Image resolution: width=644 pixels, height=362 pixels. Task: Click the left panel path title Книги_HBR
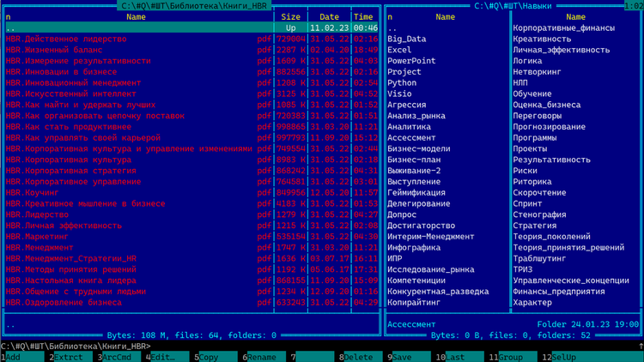[194, 6]
